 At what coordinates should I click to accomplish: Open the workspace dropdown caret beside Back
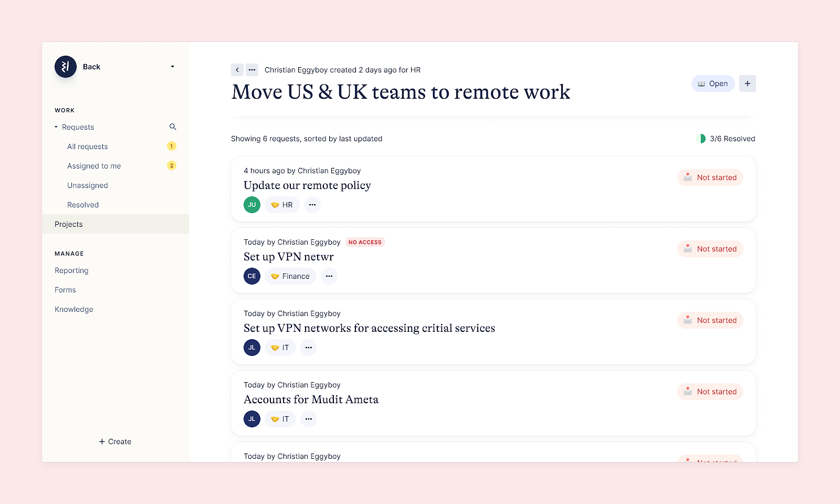click(172, 67)
